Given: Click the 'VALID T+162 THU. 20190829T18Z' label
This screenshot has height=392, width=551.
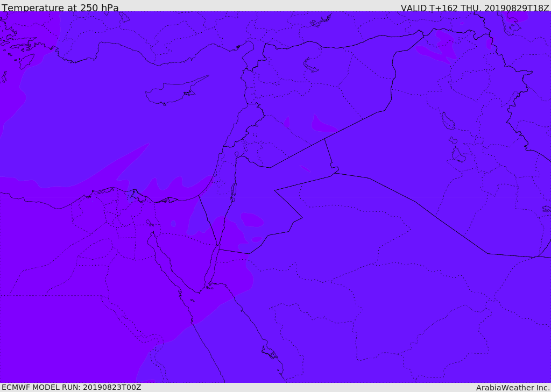Looking at the screenshot, I should click(475, 8).
